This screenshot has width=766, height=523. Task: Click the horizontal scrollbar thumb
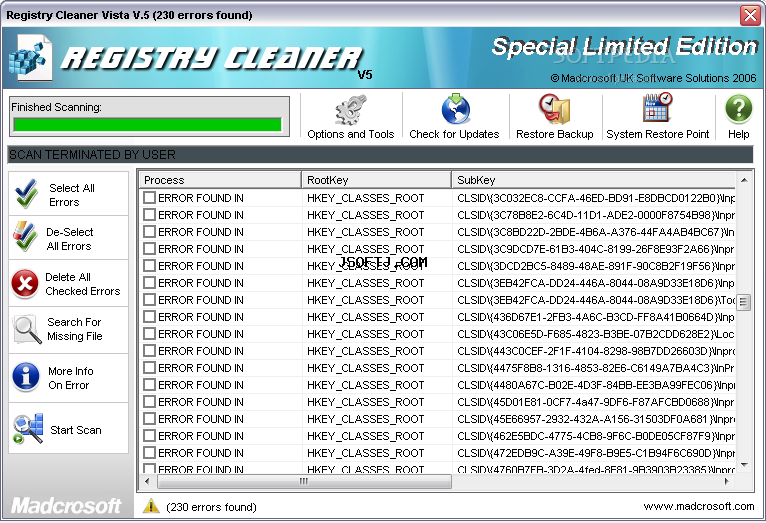[304, 481]
